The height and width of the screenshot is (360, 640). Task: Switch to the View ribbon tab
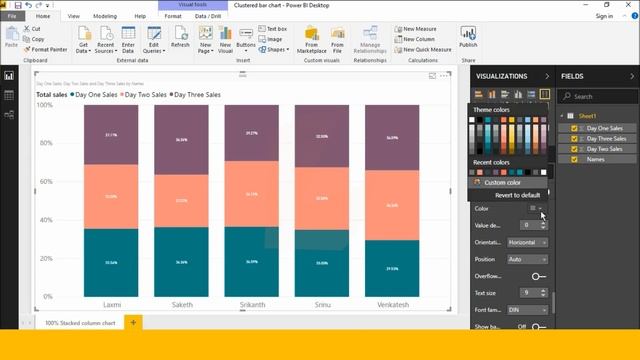[73, 16]
